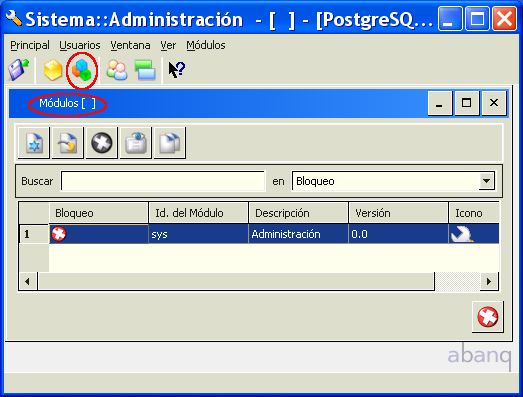The image size is (523, 397).
Task: Click the red lock icon in Bloqueo cell
Action: tap(59, 234)
